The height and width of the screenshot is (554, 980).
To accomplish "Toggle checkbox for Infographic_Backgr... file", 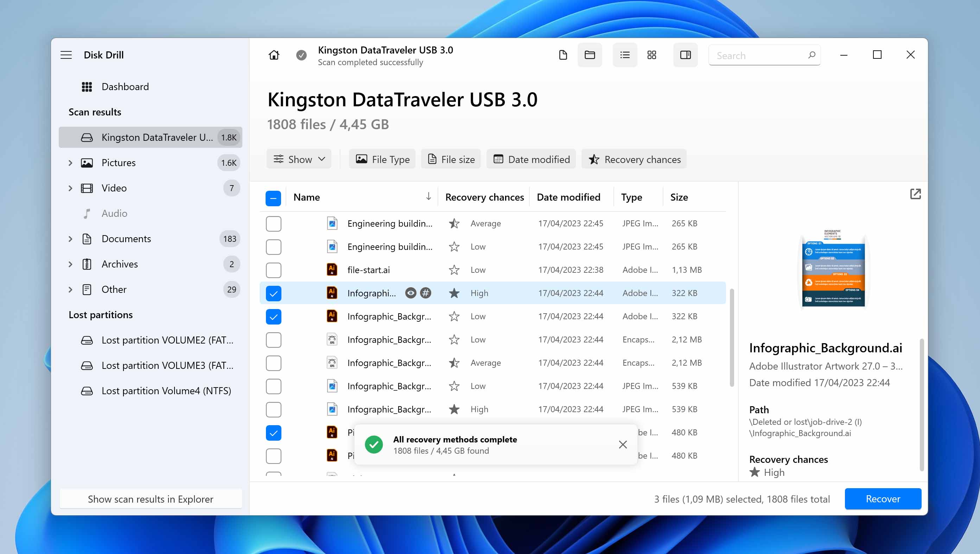I will 273,316.
